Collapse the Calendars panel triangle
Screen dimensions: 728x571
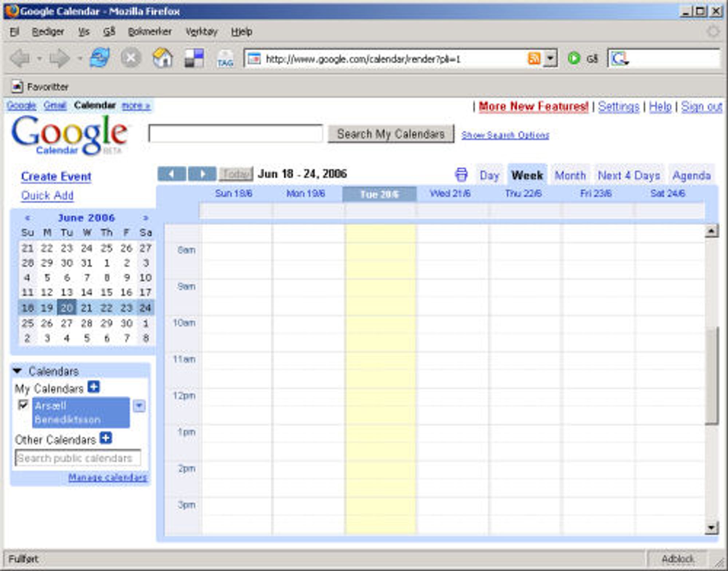17,371
